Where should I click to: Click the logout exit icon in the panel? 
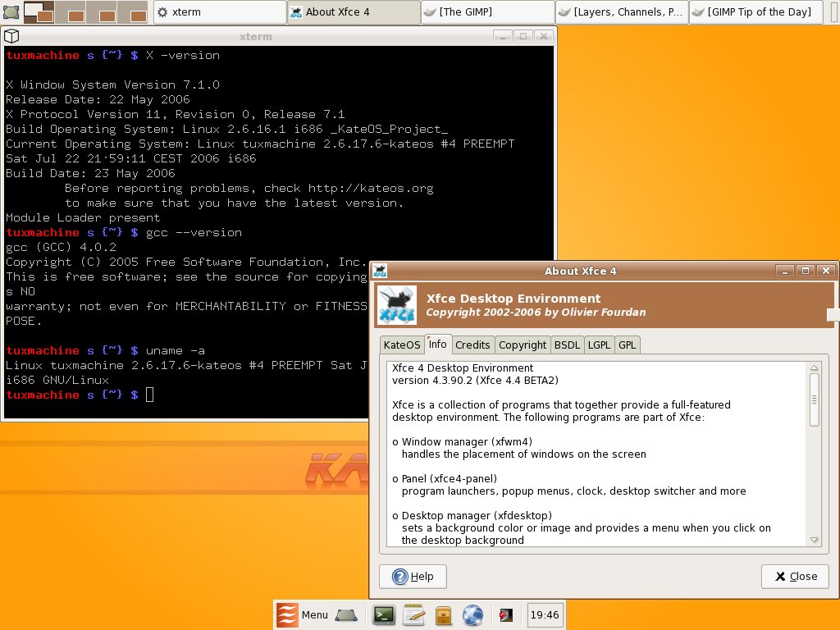tap(505, 615)
